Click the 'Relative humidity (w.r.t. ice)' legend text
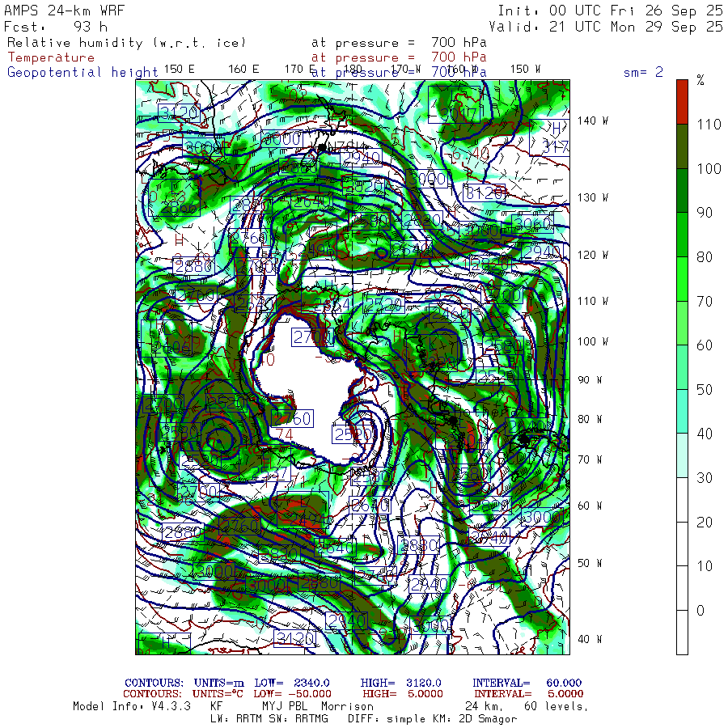This screenshot has width=728, height=728. coord(126,43)
